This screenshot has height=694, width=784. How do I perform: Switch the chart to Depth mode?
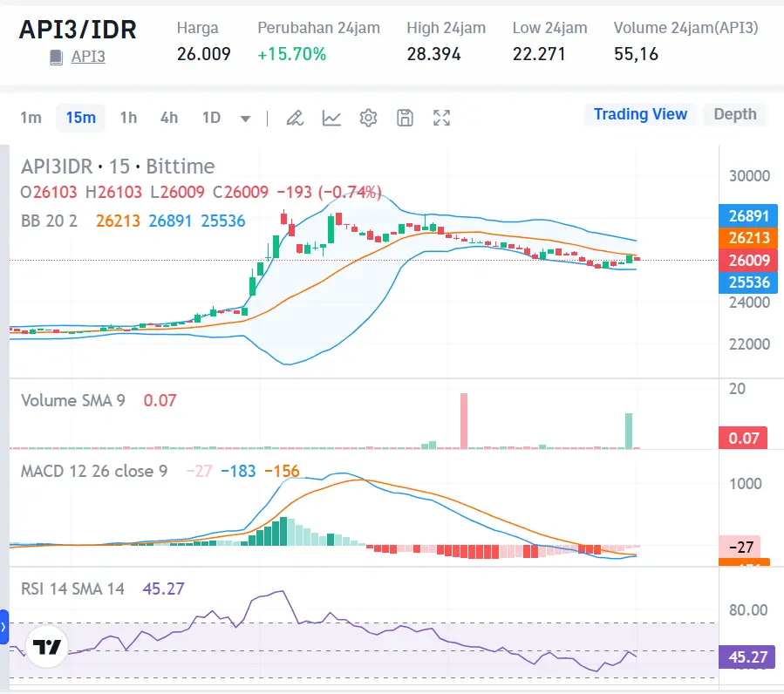(x=735, y=113)
